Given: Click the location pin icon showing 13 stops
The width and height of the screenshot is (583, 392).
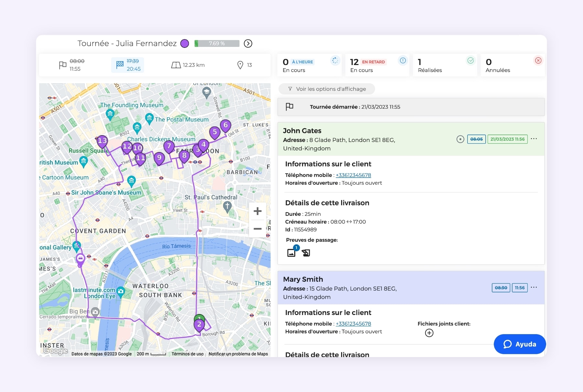Looking at the screenshot, I should click(240, 65).
